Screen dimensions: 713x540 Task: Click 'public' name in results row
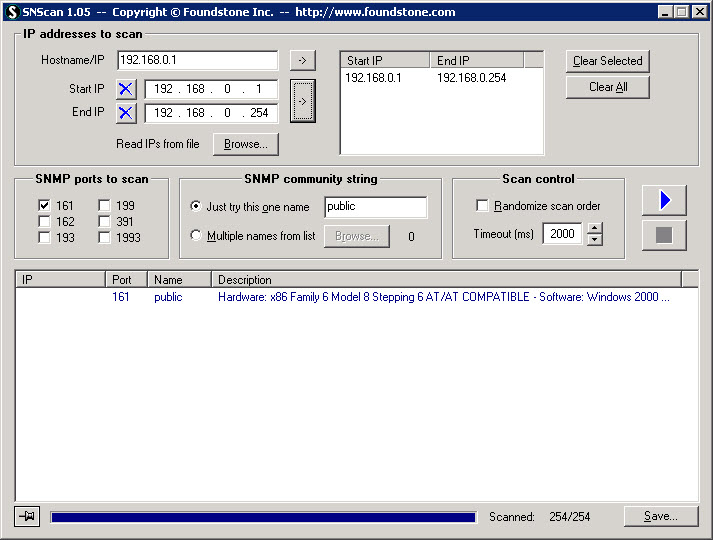coord(168,297)
